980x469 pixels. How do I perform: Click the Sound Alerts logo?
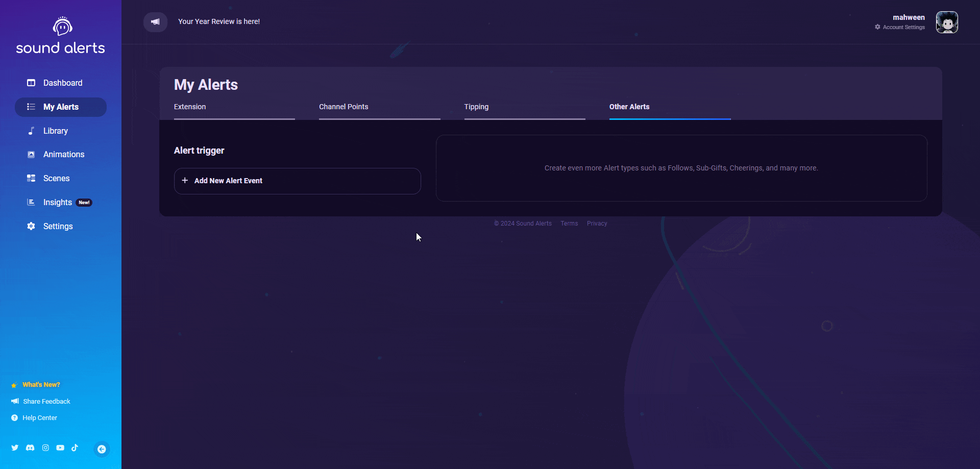tap(61, 36)
